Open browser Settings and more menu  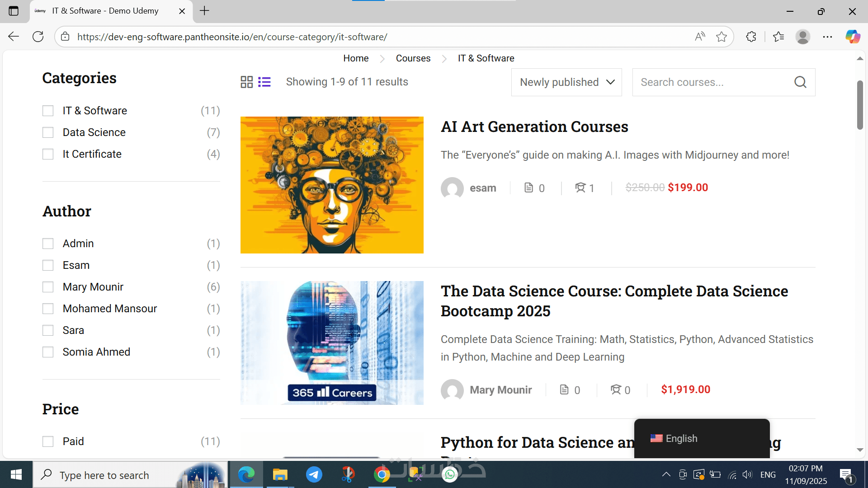coord(827,37)
